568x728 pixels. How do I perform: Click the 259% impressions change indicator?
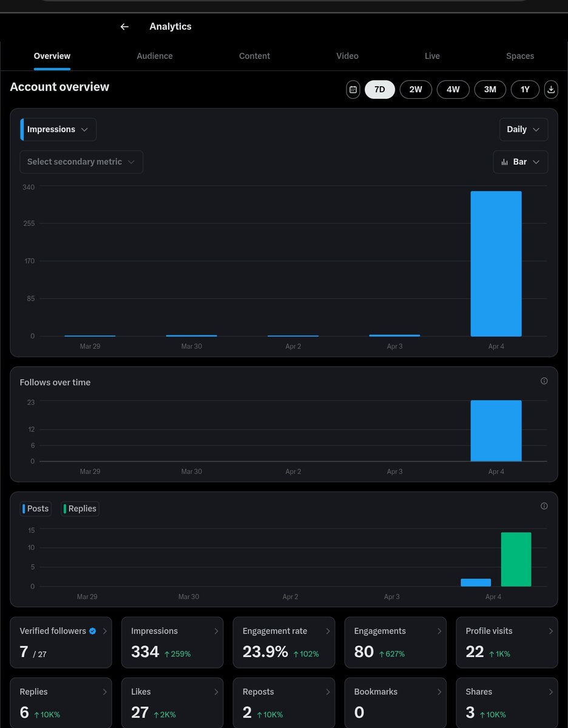[178, 654]
